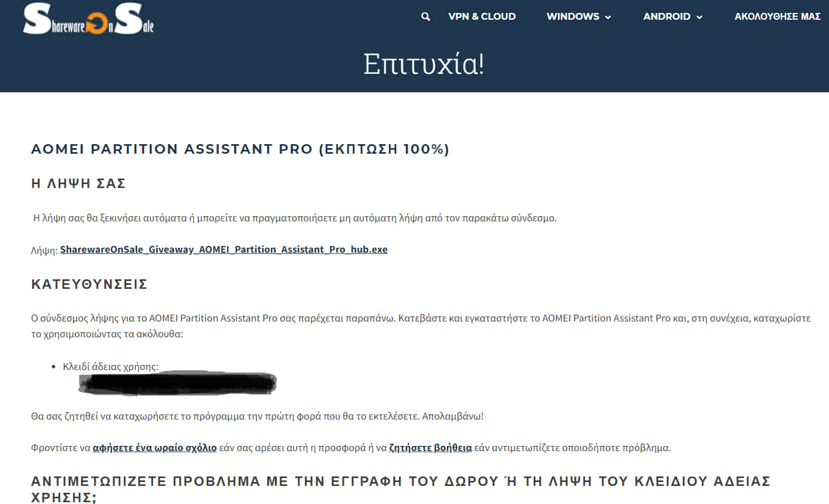Click the sentence starting 'Η λήψη σας θα ξεκινήσει'
829x504 pixels.
[x=295, y=218]
